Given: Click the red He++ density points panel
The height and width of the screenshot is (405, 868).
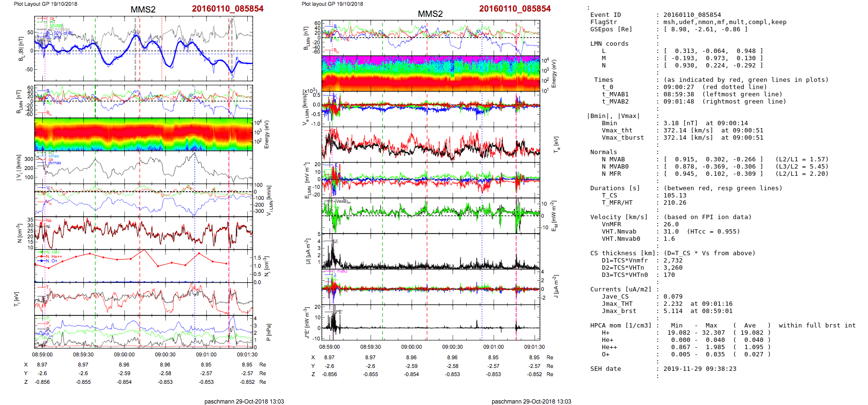Looking at the screenshot, I should [143, 265].
